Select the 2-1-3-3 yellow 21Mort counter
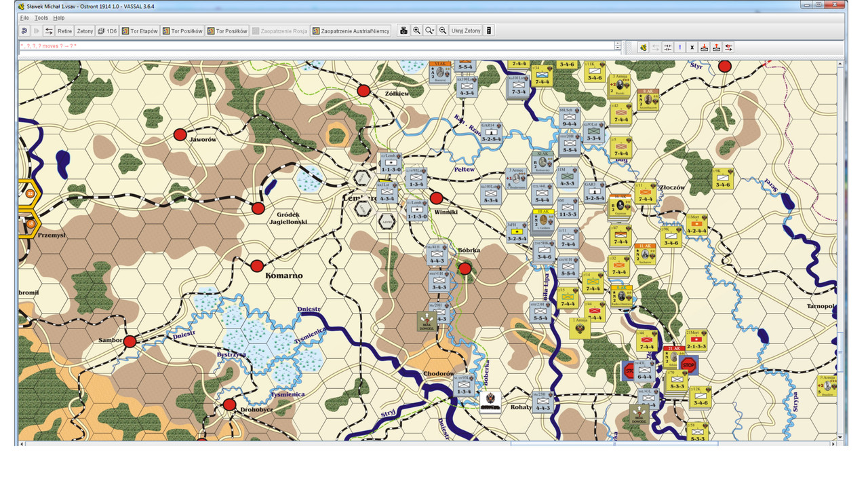This screenshot has height=490, width=868. click(x=695, y=340)
